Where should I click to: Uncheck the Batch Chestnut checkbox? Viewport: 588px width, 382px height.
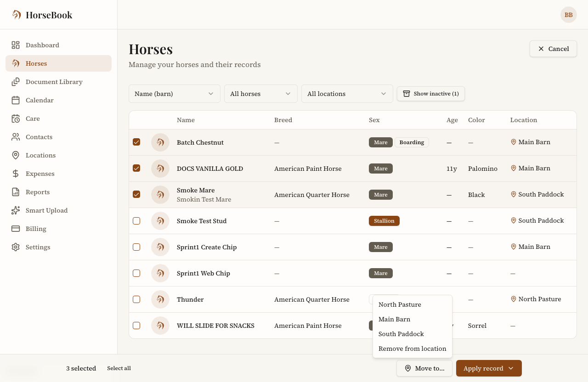click(x=136, y=142)
